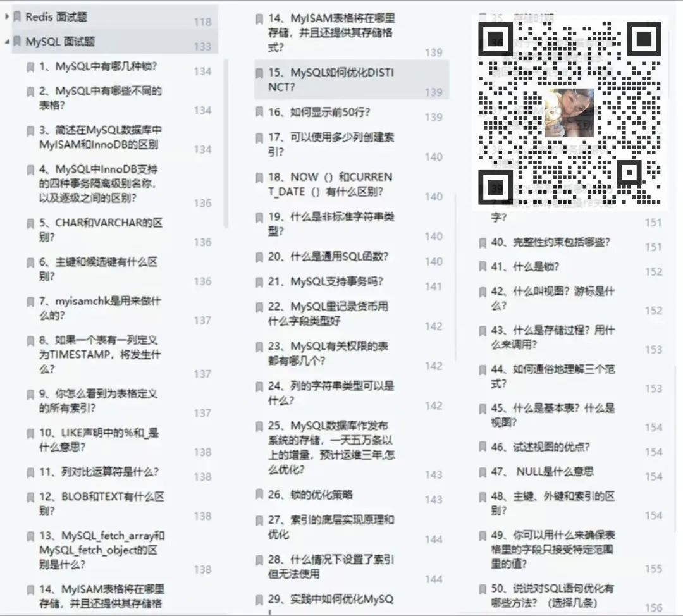Open 19、什么是非标准字符串类型
683x616 pixels.
[x=331, y=223]
